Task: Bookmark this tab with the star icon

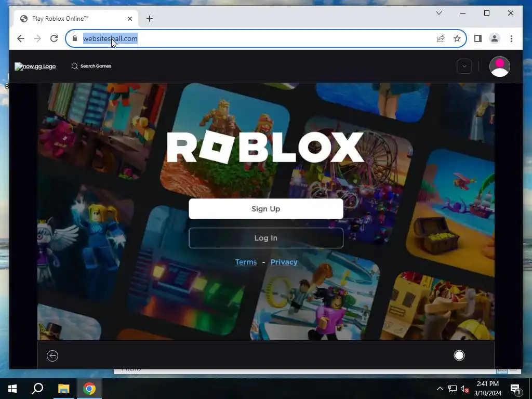Action: (x=457, y=38)
